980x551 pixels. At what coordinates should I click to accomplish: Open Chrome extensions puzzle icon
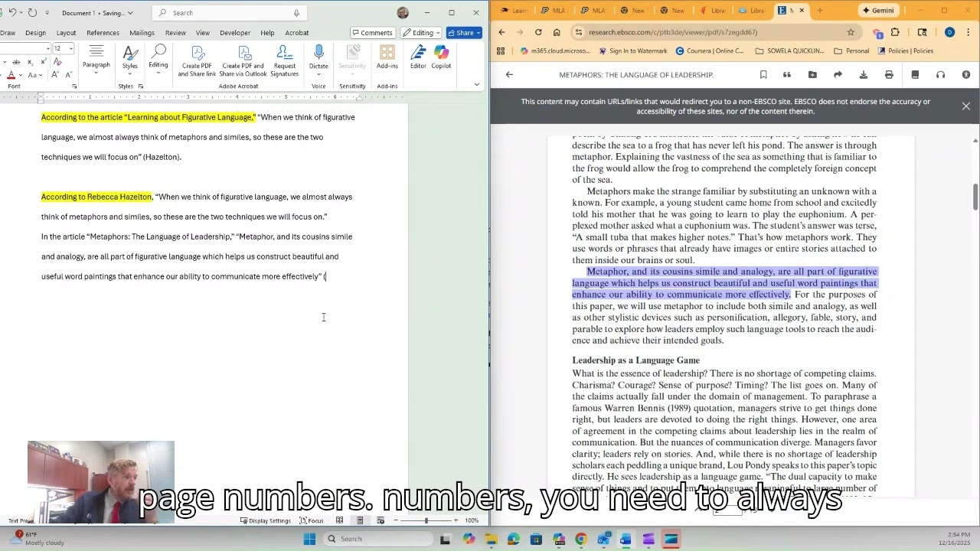[x=895, y=32]
